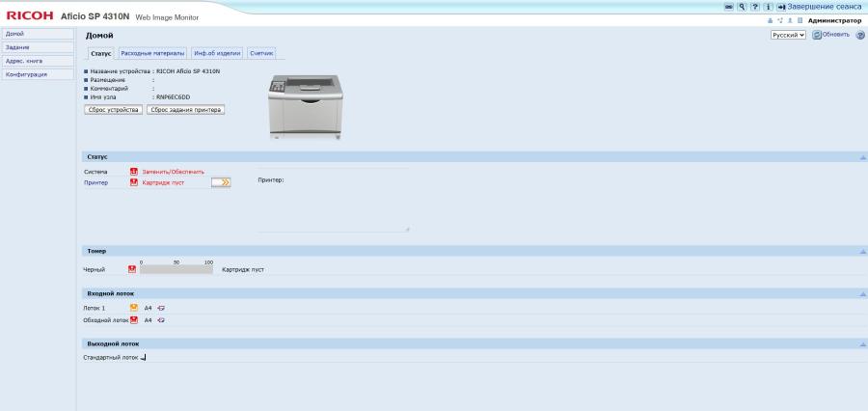Click the Принтер message text area

coord(334,200)
